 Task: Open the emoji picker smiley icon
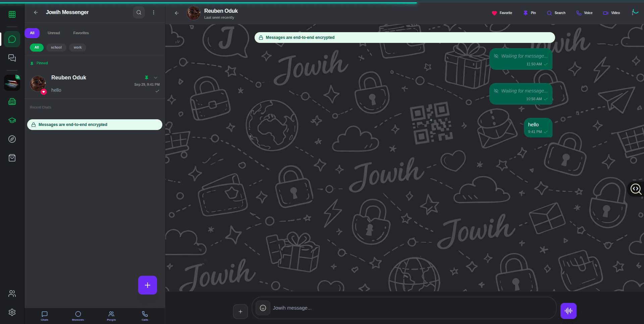[x=263, y=308]
